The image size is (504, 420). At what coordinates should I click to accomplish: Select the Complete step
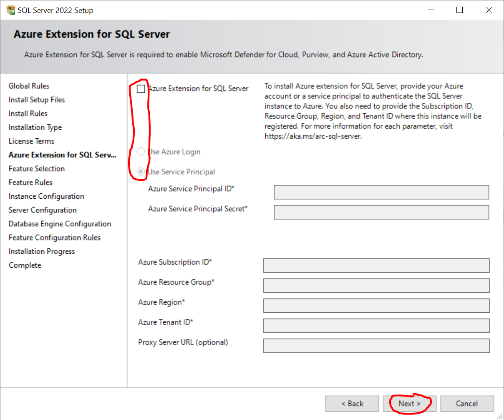click(x=25, y=265)
